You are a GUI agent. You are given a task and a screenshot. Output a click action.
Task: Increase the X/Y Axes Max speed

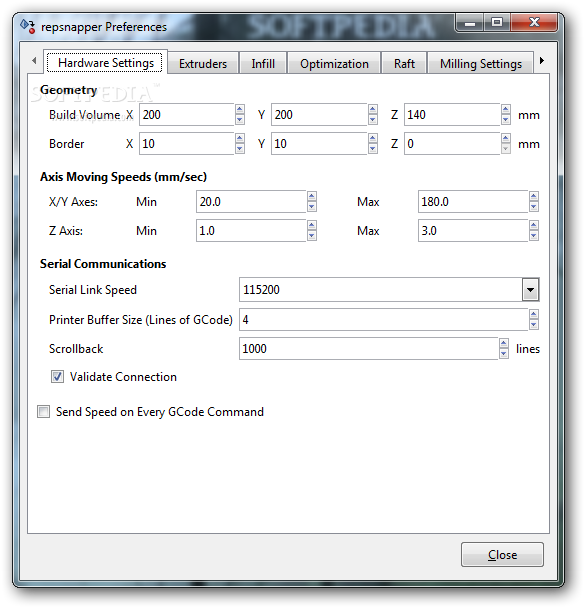click(534, 196)
